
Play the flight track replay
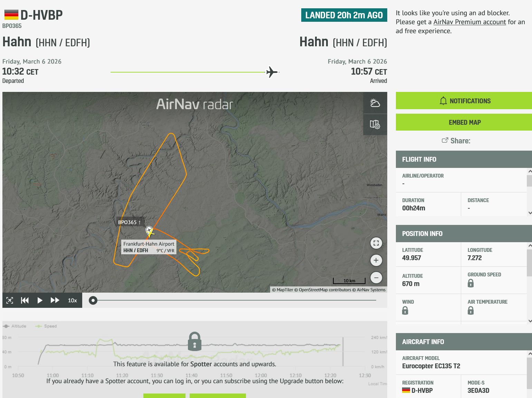point(40,300)
